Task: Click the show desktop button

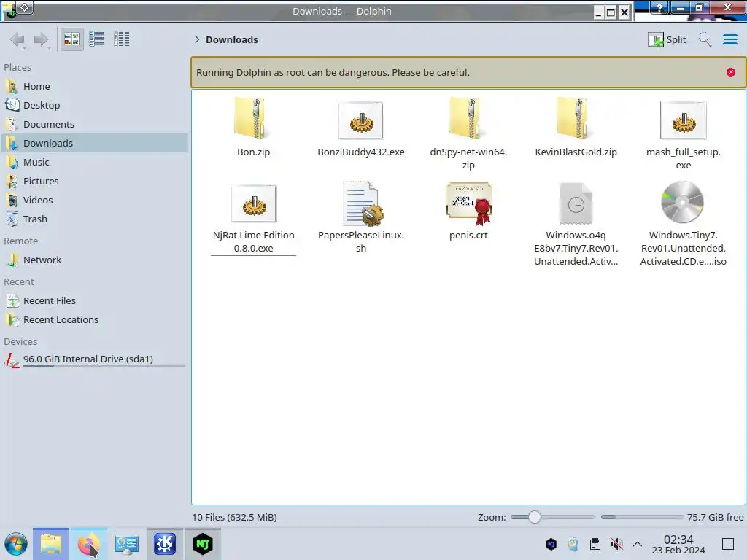Action: click(728, 544)
